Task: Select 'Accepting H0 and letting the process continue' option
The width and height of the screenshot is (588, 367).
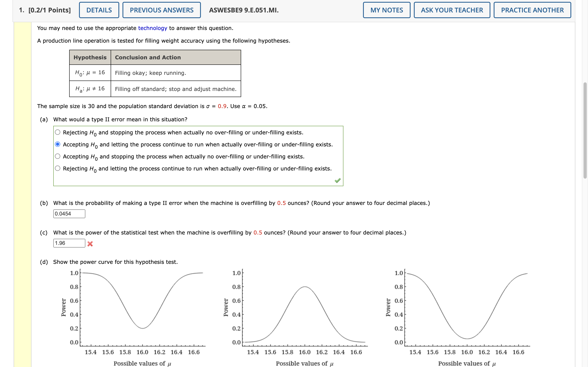Action: click(58, 144)
